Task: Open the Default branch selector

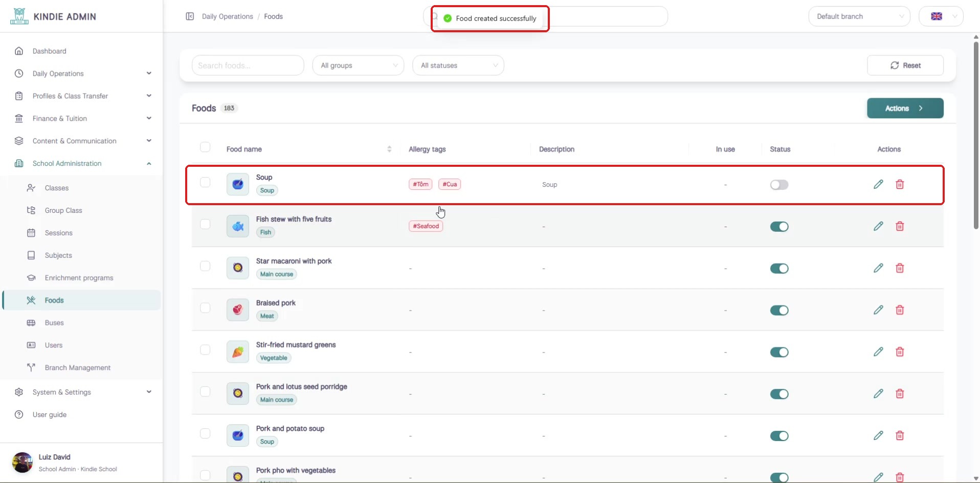Action: (859, 16)
